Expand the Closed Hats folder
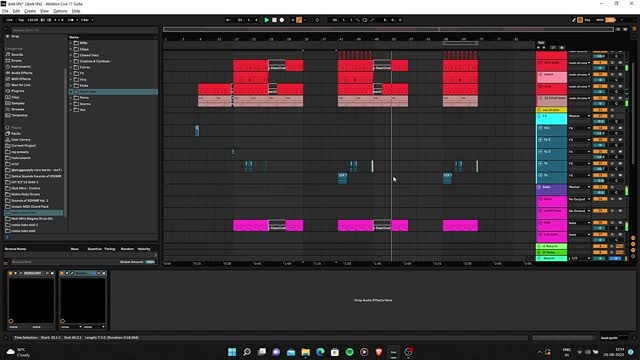 pyautogui.click(x=71, y=55)
